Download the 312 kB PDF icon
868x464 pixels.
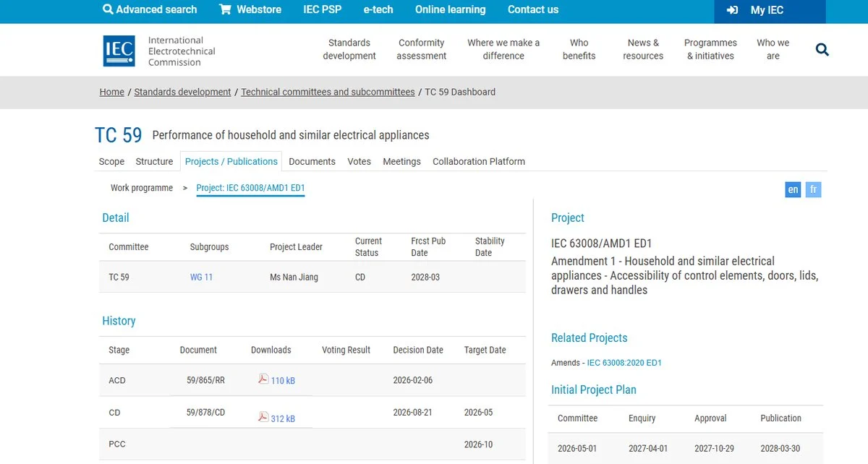(x=263, y=416)
